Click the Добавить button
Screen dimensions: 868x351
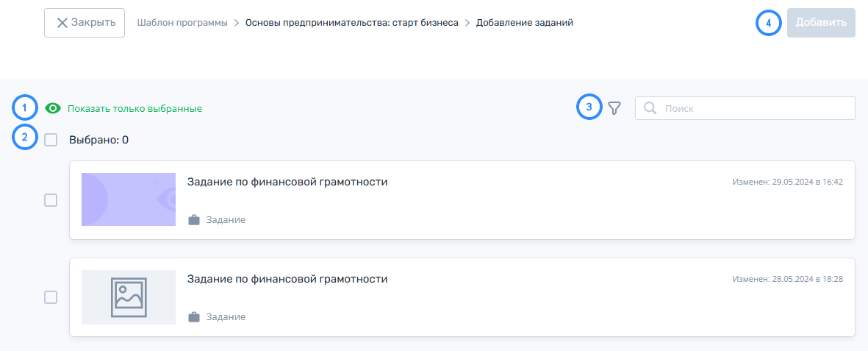click(821, 23)
